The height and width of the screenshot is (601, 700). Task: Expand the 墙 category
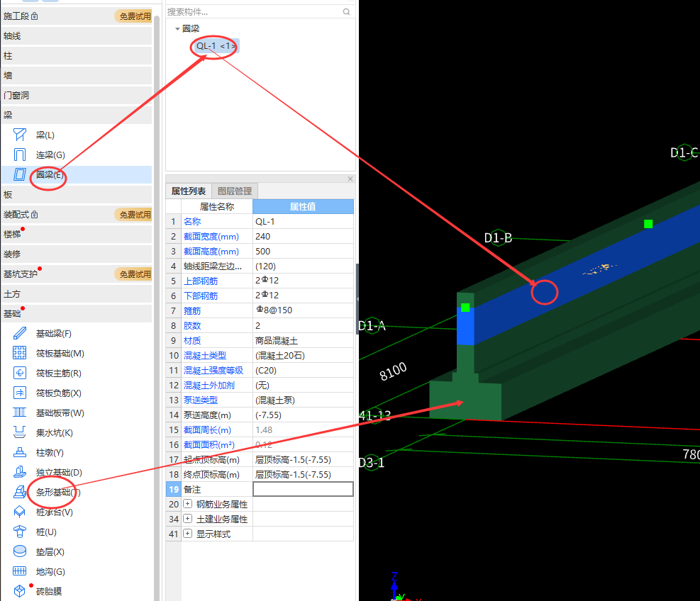[77, 75]
